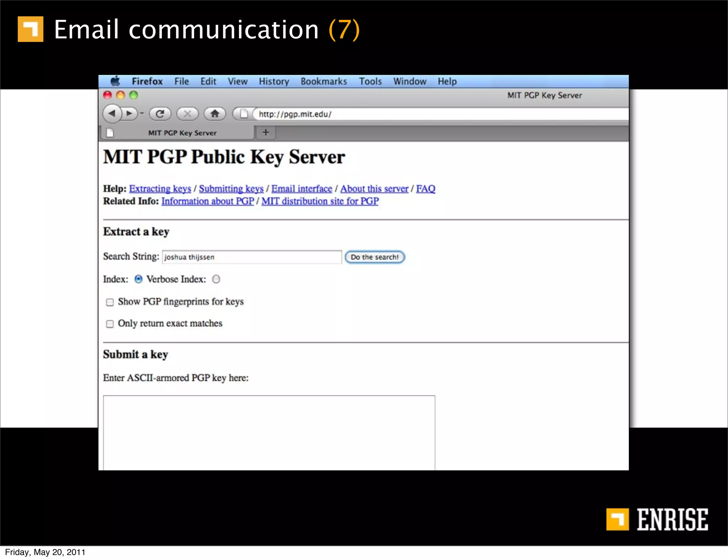Viewport: 728px width, 560px height.
Task: Click the MIT PGP Public Key Server heading
Action: (224, 157)
